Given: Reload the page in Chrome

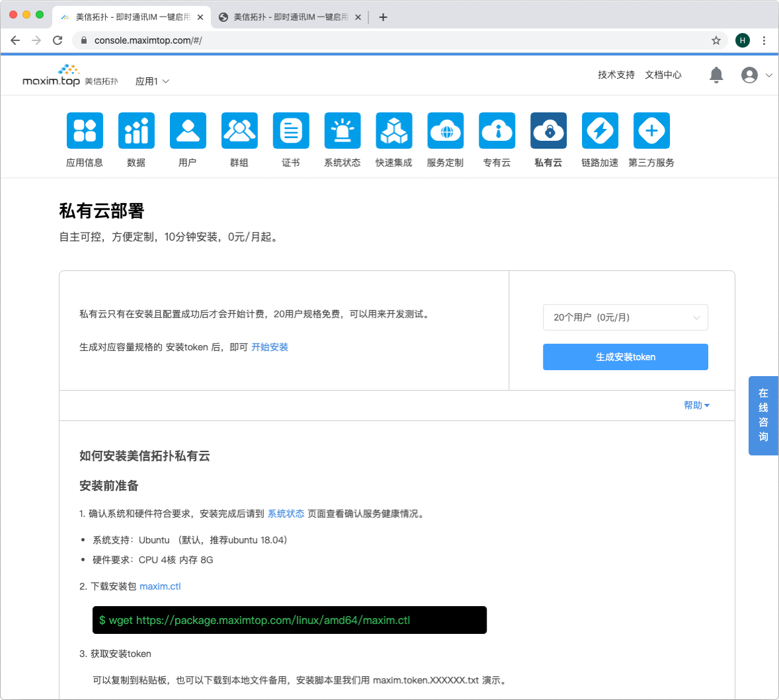Looking at the screenshot, I should click(58, 40).
